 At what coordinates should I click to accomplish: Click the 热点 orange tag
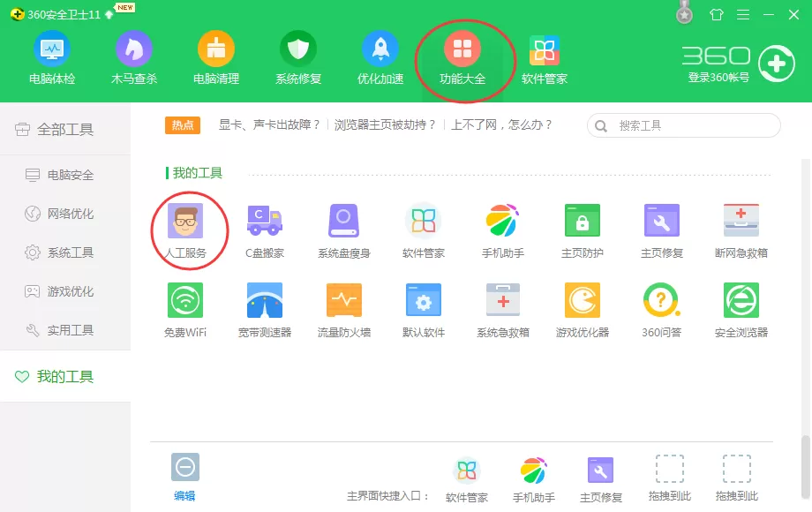click(183, 124)
